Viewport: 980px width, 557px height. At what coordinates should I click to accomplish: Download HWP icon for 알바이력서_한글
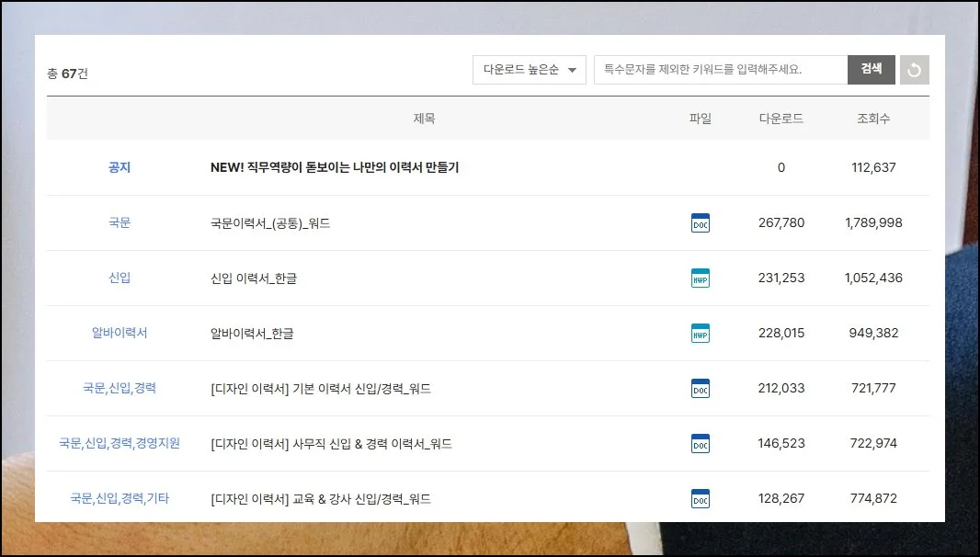point(700,334)
